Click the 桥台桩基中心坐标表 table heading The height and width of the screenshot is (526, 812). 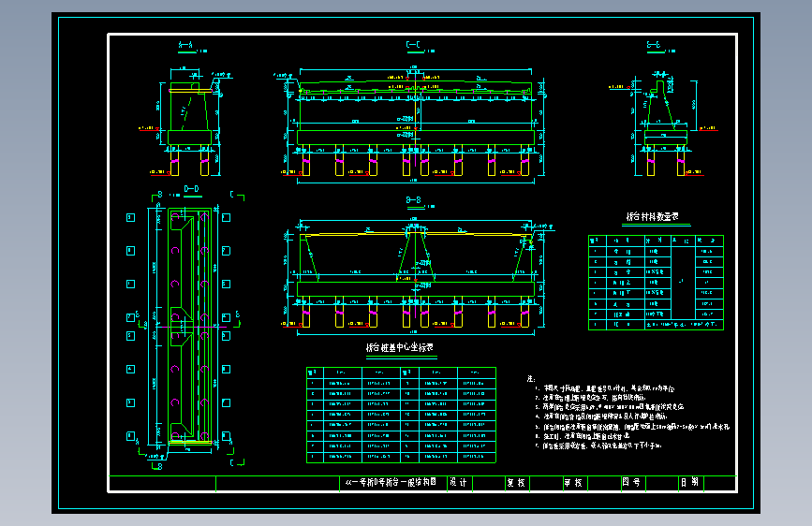(400, 347)
